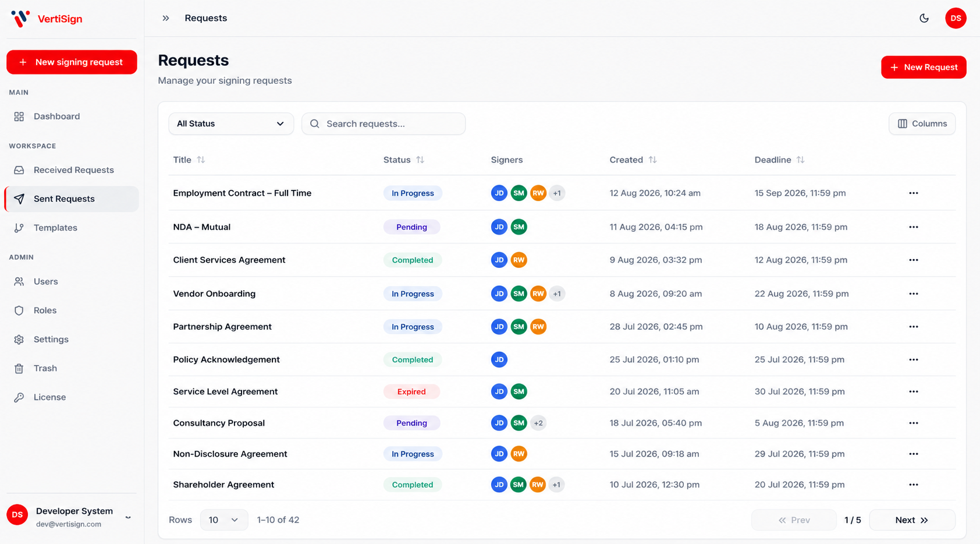Open actions menu for Vendor Onboarding row

point(914,294)
